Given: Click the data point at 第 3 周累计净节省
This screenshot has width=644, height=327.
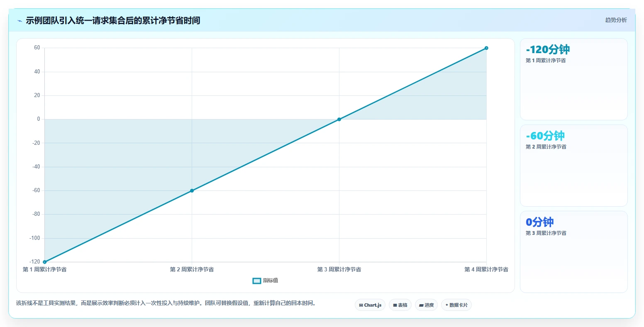Looking at the screenshot, I should pyautogui.click(x=339, y=119).
